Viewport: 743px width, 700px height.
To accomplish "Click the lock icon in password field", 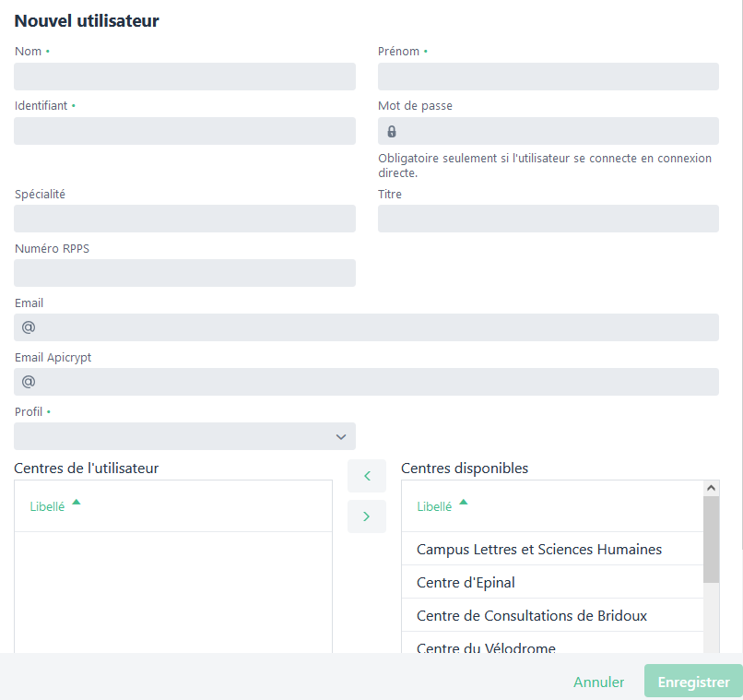I will 392,131.
